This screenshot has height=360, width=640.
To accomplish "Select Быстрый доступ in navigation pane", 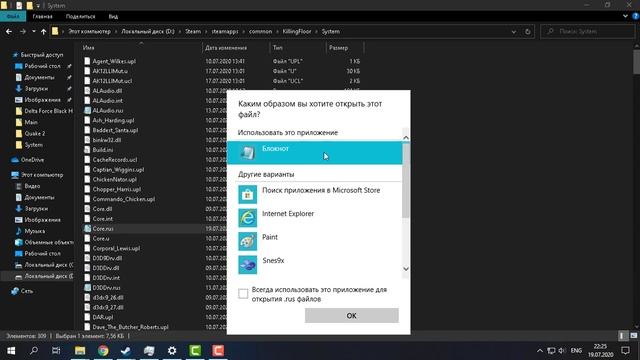I will click(42, 55).
